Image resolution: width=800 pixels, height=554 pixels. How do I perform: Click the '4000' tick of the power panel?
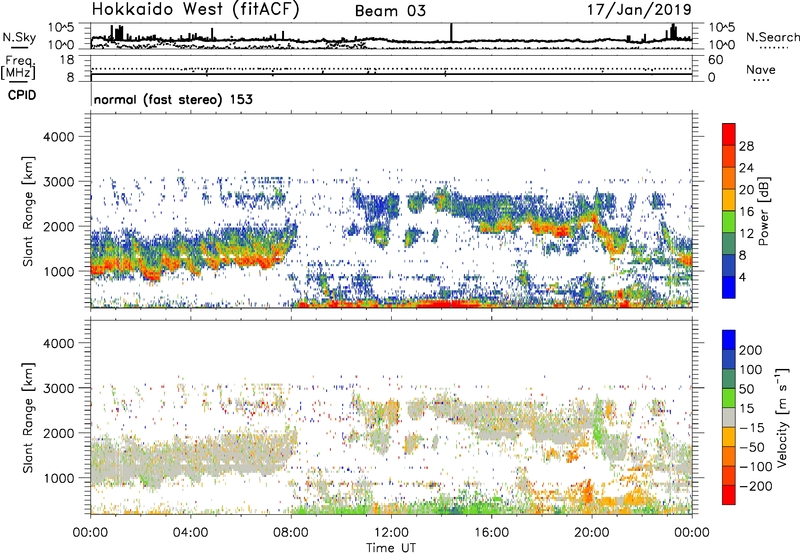coord(59,137)
